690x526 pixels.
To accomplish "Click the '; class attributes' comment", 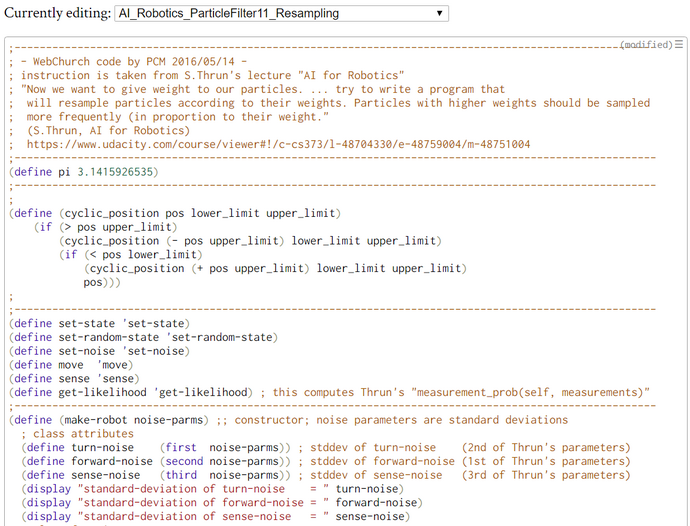I will 77,434.
